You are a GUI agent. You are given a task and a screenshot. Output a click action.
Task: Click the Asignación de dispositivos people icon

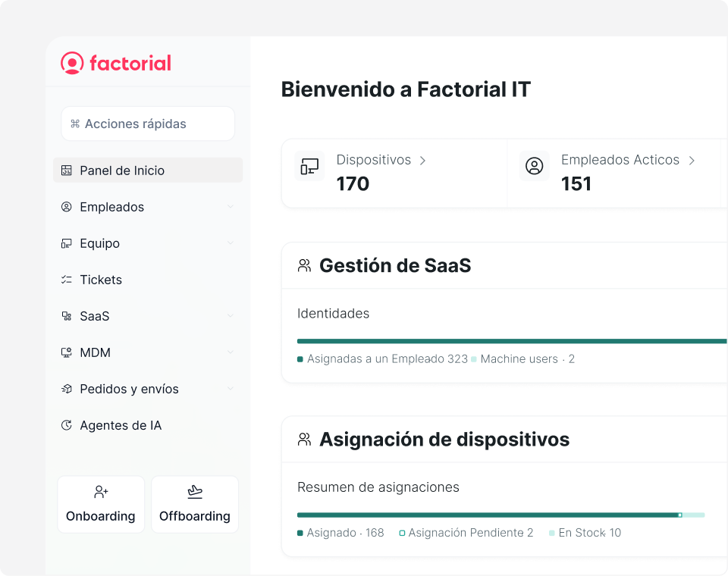[304, 440]
